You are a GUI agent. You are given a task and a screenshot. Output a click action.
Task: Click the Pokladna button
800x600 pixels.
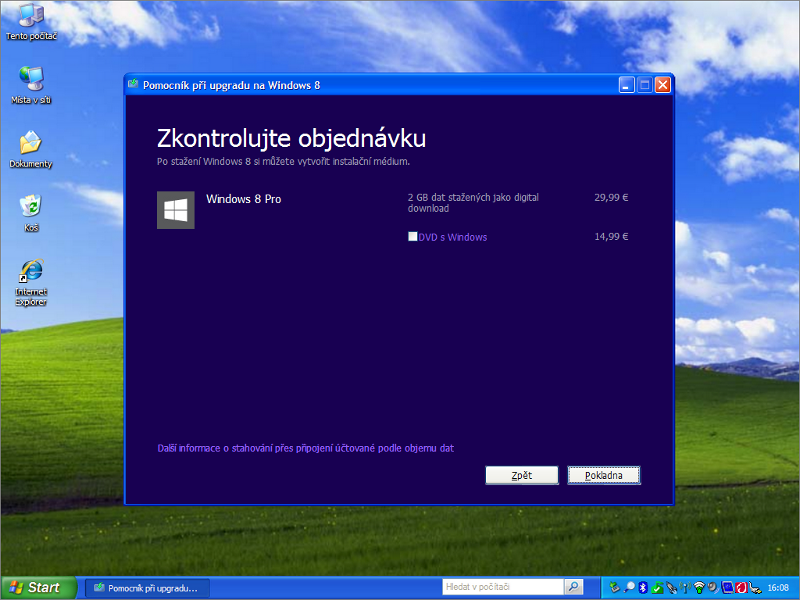click(604, 475)
